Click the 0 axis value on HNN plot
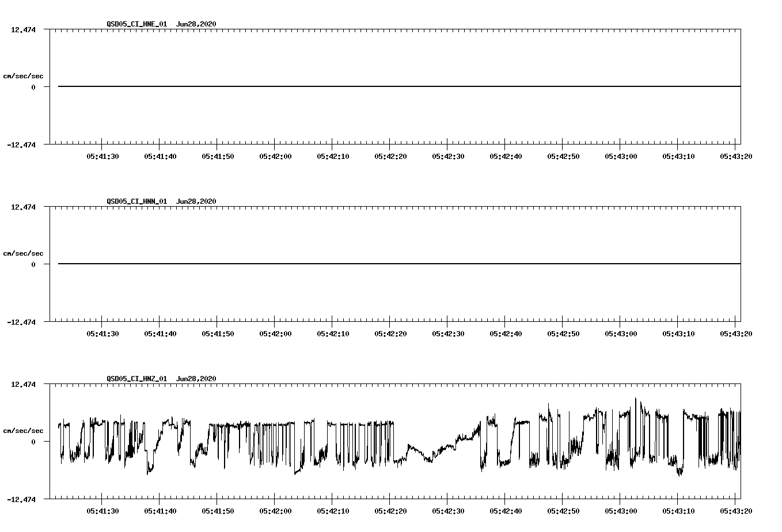Viewport: 782px width, 532px height. (33, 264)
